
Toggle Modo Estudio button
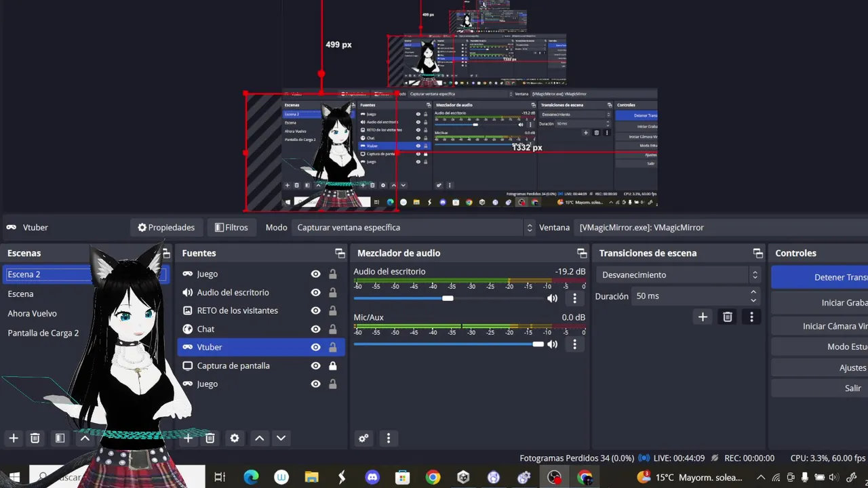pyautogui.click(x=819, y=346)
